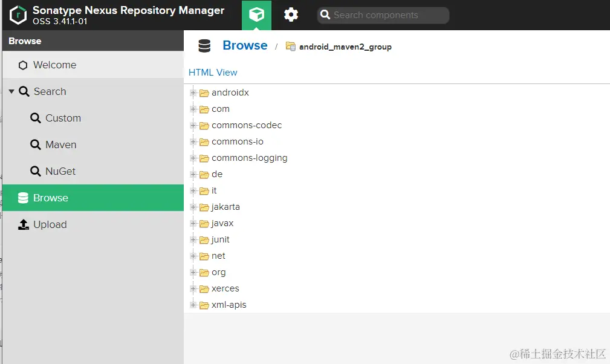This screenshot has width=610, height=364.
Task: Expand the com folder node
Action: point(193,109)
